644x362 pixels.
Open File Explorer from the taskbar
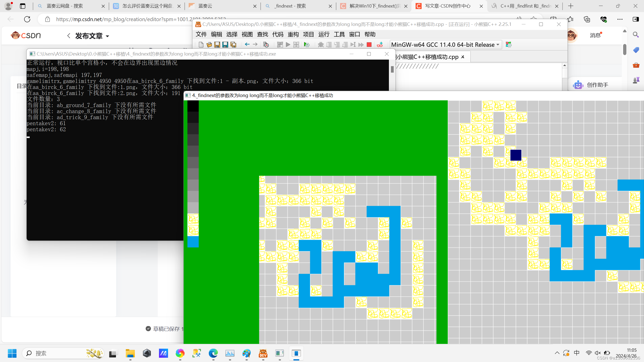click(x=130, y=353)
